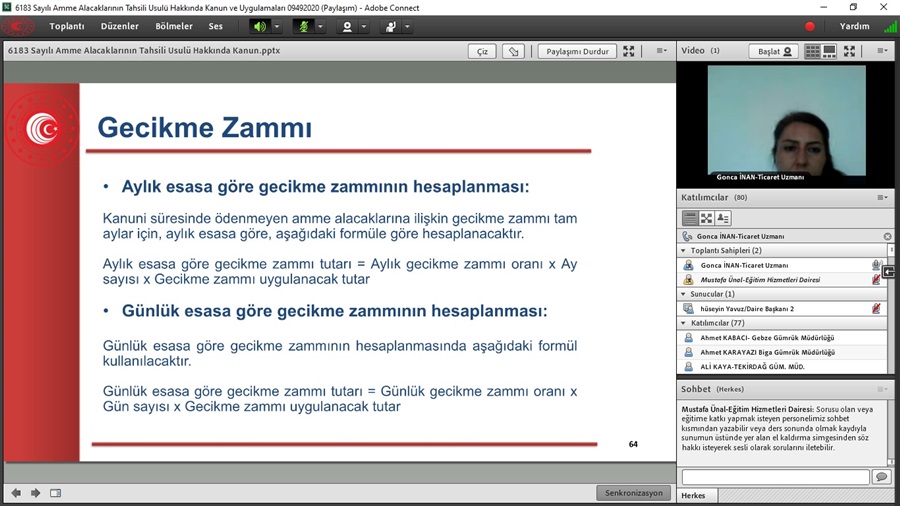900x506 pixels.
Task: Click the red recording indicator
Action: coord(810,26)
